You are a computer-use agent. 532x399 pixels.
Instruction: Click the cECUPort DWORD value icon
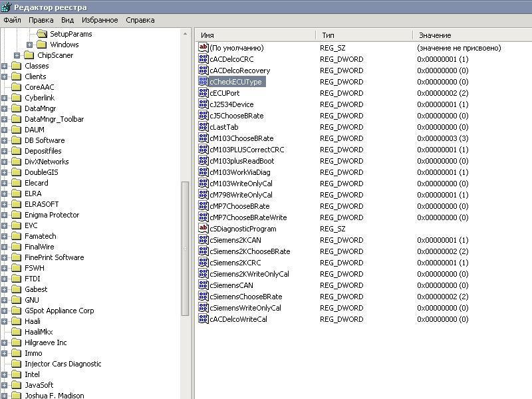pos(203,93)
